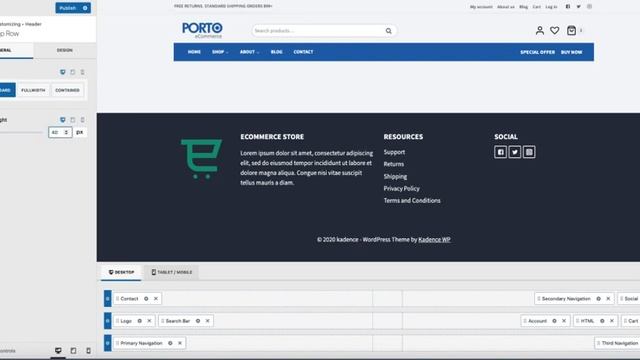Remove the Primary Navigation item
Screen dimensions: 640x360
(180, 343)
